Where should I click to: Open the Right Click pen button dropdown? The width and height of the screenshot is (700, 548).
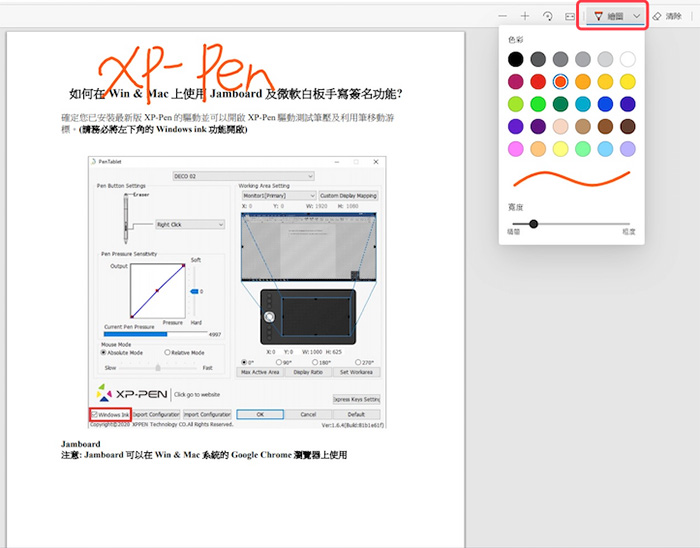190,224
